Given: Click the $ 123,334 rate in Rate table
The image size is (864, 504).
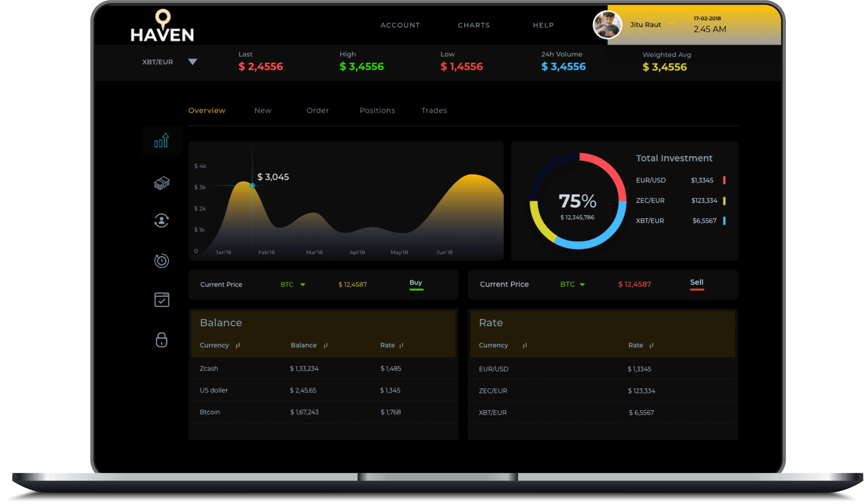Looking at the screenshot, I should (642, 391).
